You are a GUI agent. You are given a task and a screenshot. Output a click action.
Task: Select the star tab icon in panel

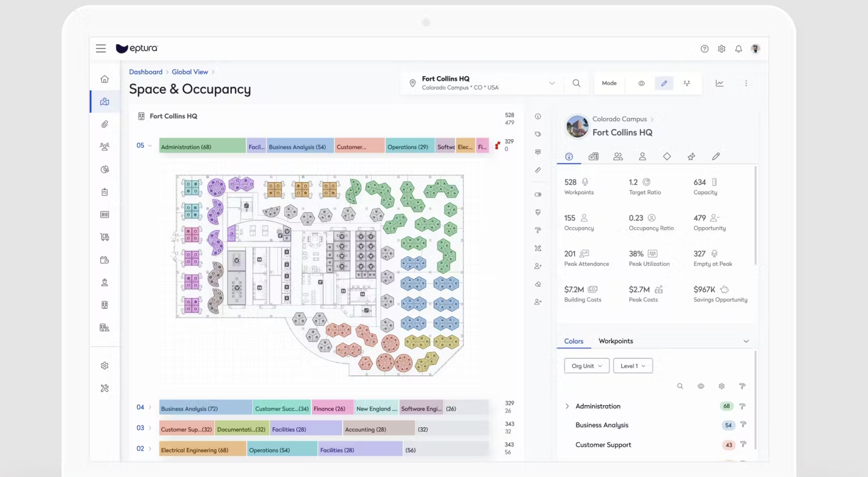691,156
